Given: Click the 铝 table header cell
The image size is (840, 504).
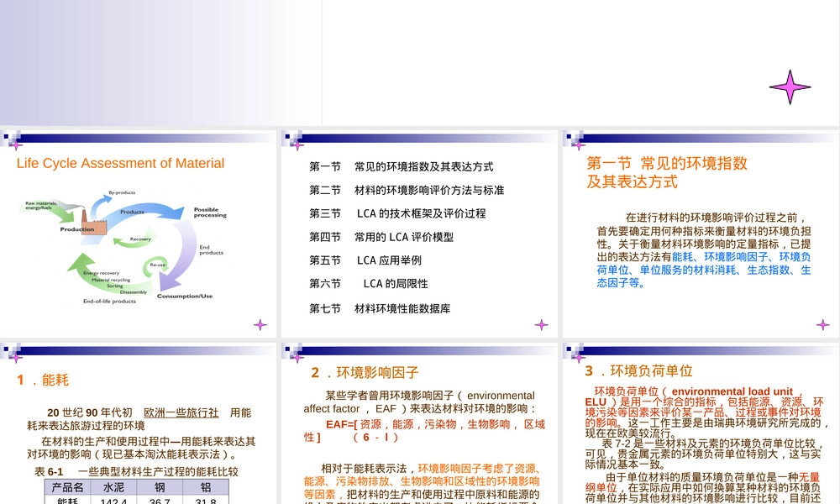Looking at the screenshot, I should pos(206,487).
